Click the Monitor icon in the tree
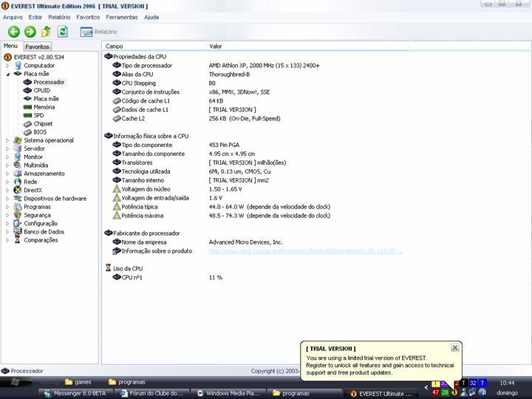 pyautogui.click(x=18, y=157)
